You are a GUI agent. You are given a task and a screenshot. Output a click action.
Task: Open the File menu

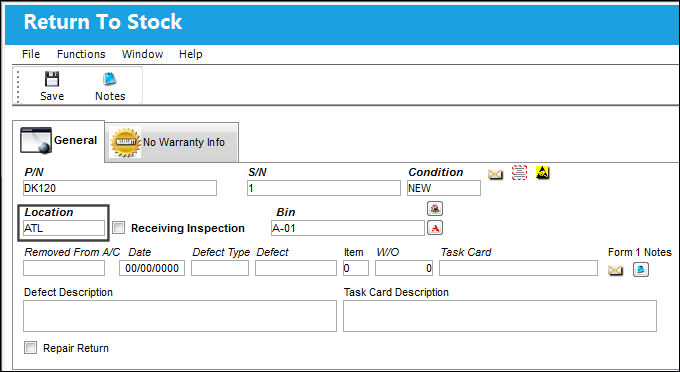31,54
